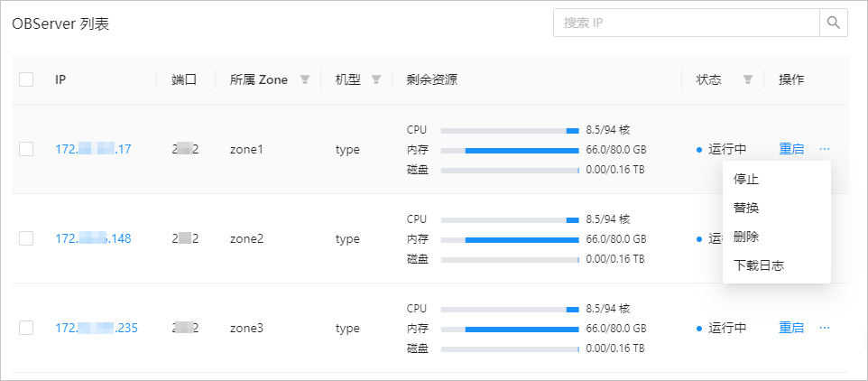The height and width of the screenshot is (381, 868).
Task: Click the 0.00/0.16 TB value in zone2 row
Action: coord(615,258)
